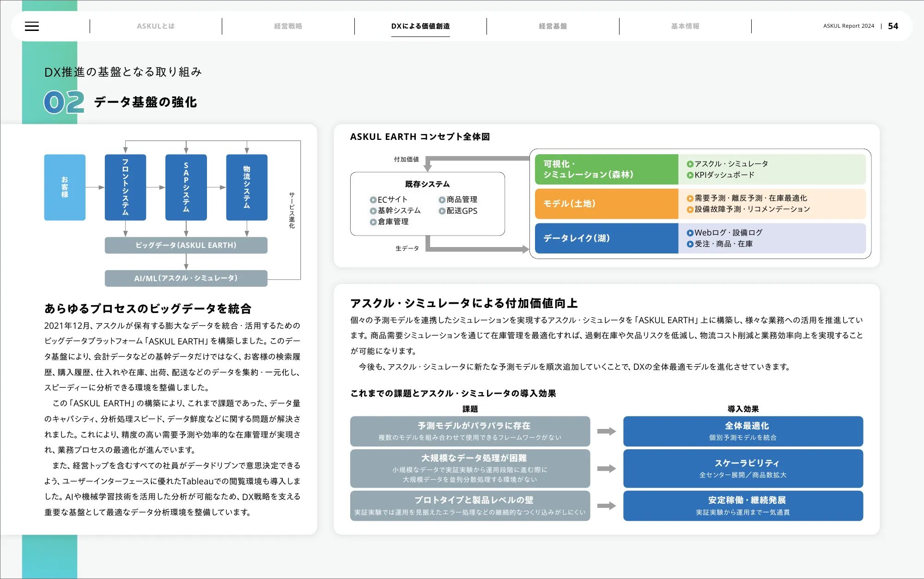This screenshot has width=924, height=579.
Task: Click the 全体最適化 blue box
Action: coord(742,431)
